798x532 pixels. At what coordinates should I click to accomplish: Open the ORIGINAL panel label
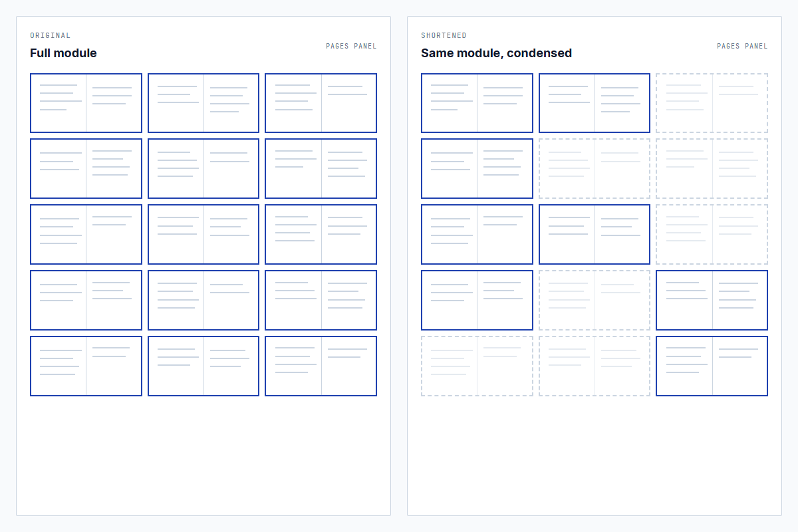50,35
